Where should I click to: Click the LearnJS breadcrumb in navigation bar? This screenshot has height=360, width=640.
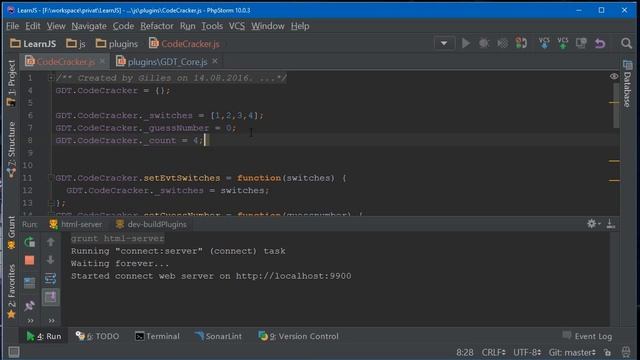(x=33, y=44)
